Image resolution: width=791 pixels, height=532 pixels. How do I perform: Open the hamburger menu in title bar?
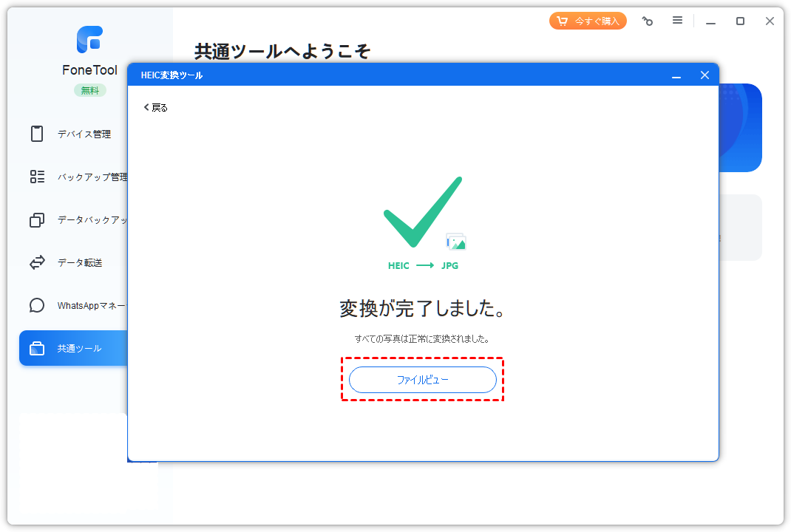click(677, 21)
